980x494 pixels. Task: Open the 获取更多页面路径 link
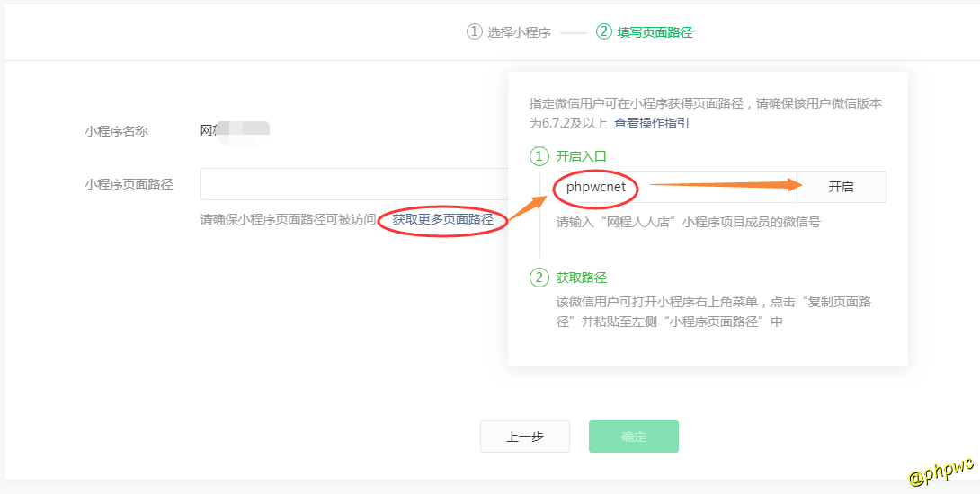(x=442, y=219)
